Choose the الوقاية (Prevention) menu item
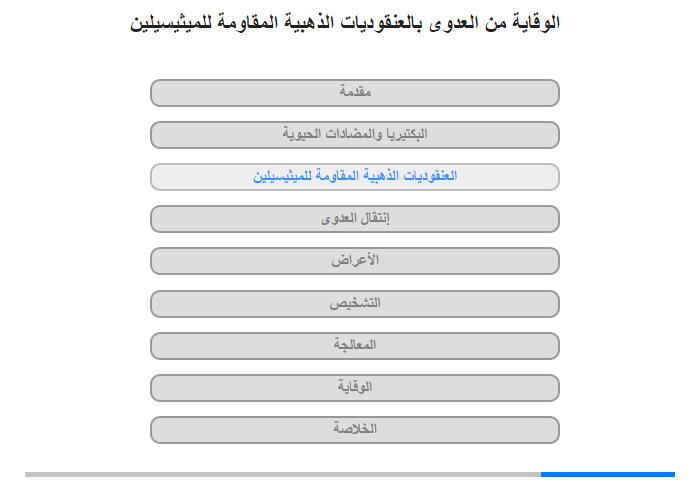 354,388
